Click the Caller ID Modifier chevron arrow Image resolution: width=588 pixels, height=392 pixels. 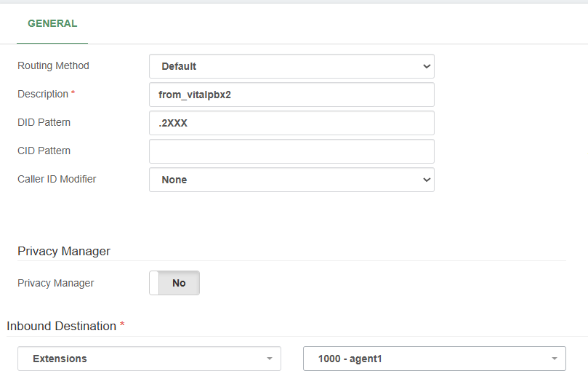click(x=426, y=180)
